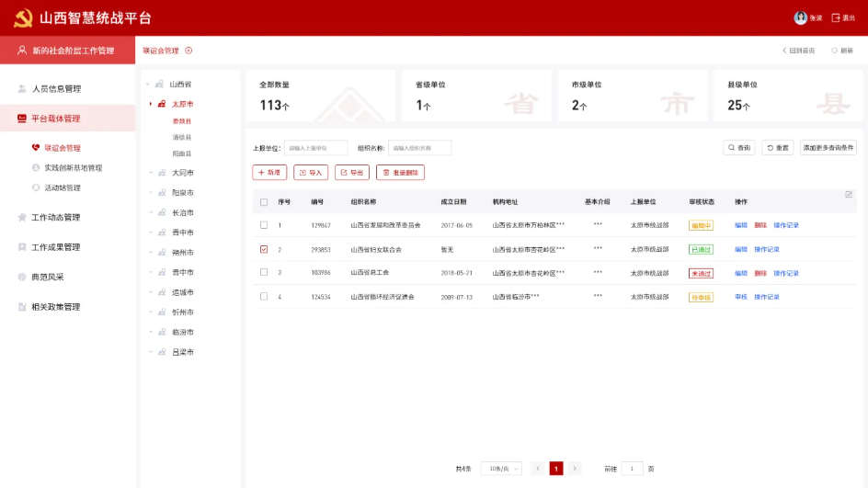
Task: Click the 人员信息管理 sidebar icon
Action: [22, 89]
